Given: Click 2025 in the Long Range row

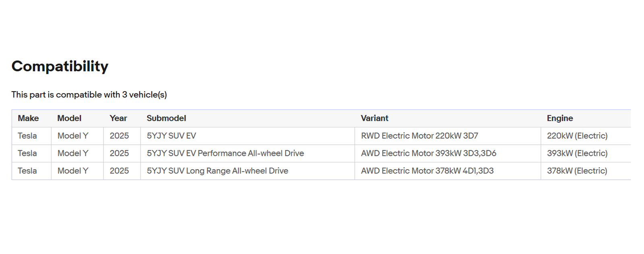Looking at the screenshot, I should tap(119, 171).
